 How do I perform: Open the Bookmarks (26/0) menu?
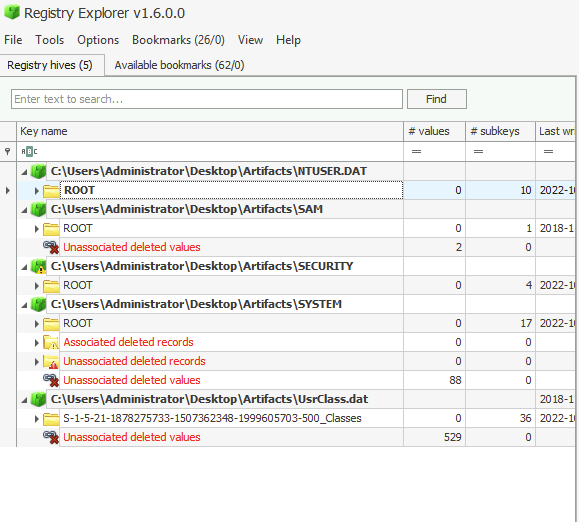coord(178,40)
